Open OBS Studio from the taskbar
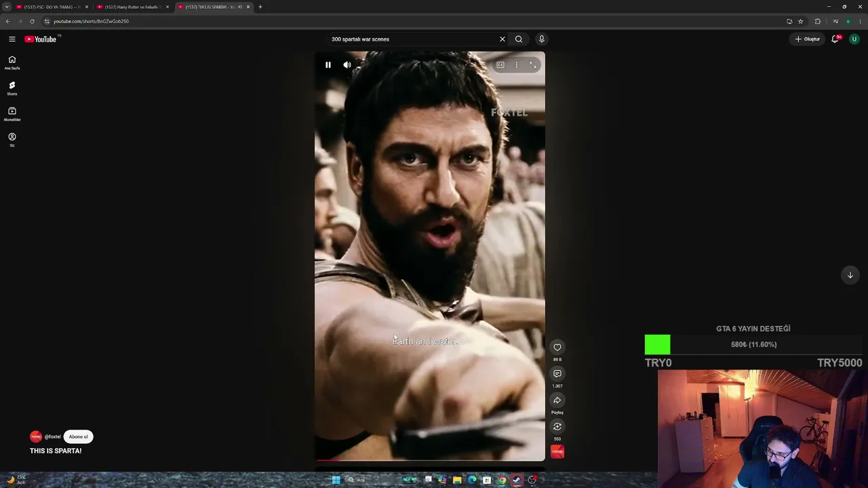Image resolution: width=868 pixels, height=488 pixels. [x=532, y=480]
